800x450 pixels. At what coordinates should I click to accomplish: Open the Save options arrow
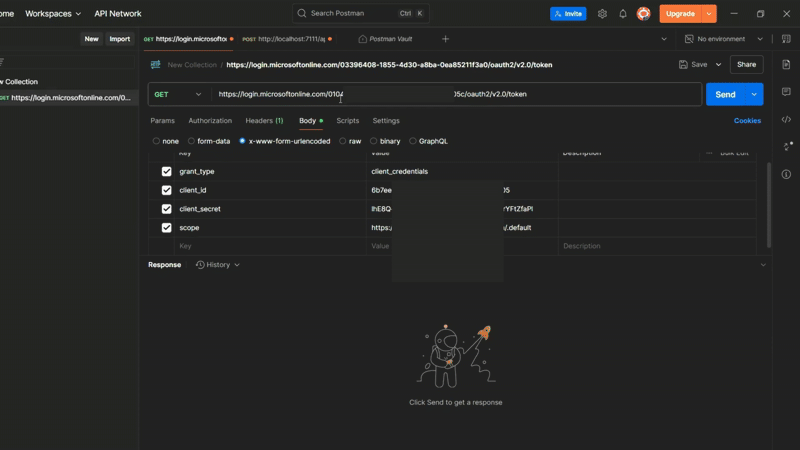point(718,65)
